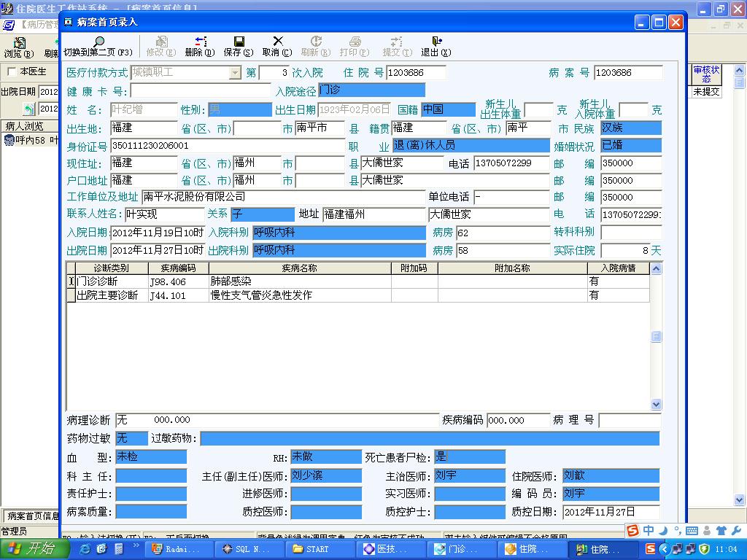Open the 药物过敏 field showing 无
The image size is (747, 560).
pos(132,438)
